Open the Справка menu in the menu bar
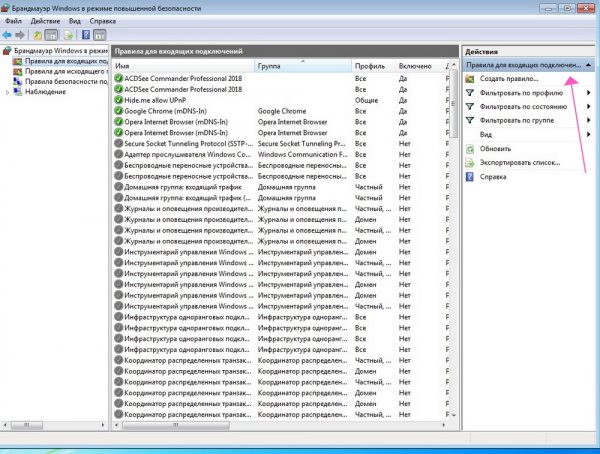This screenshot has height=454, width=600. (x=103, y=21)
